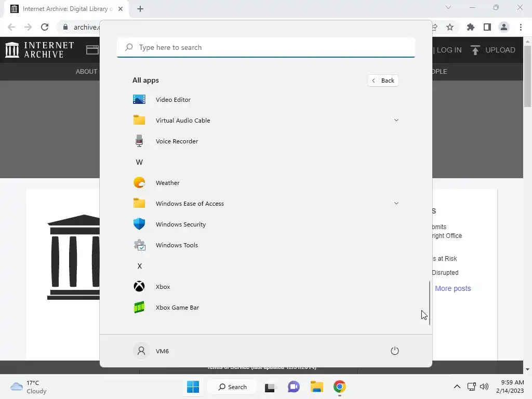Open File Explorer from the taskbar
Image resolution: width=532 pixels, height=399 pixels.
pyautogui.click(x=316, y=387)
